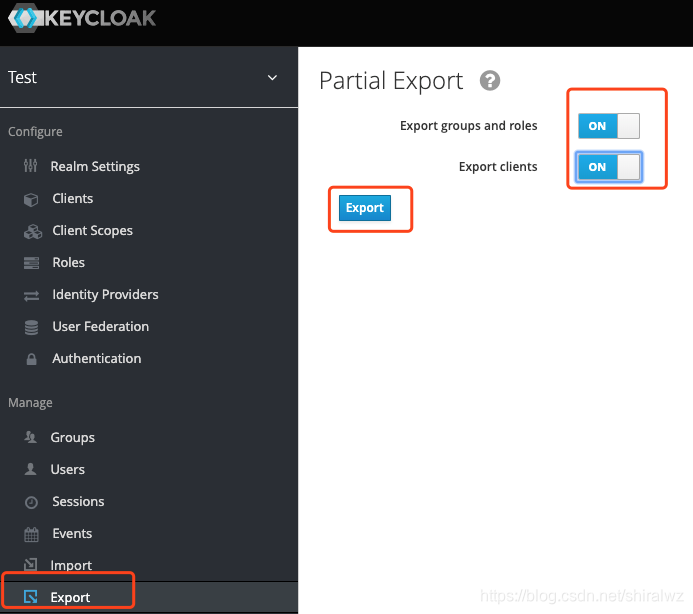Click the Export groups and roles label

(x=468, y=126)
